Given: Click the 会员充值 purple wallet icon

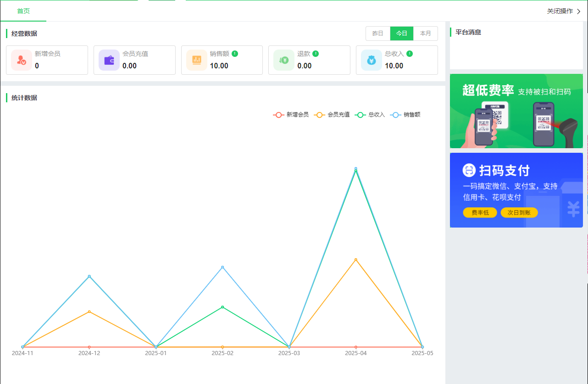Looking at the screenshot, I should click(x=109, y=60).
